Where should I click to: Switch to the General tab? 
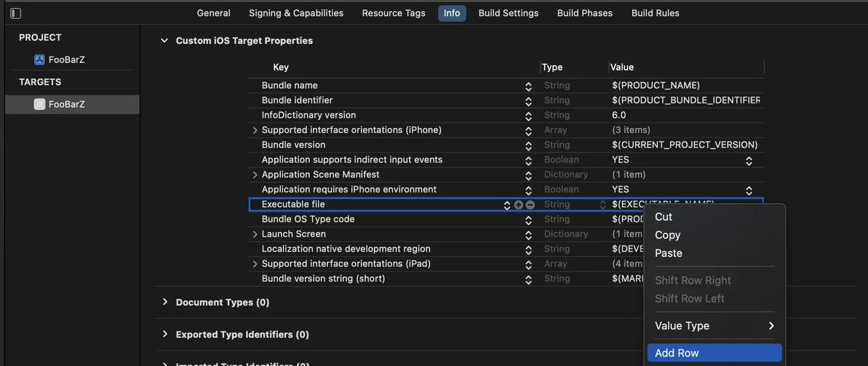214,13
